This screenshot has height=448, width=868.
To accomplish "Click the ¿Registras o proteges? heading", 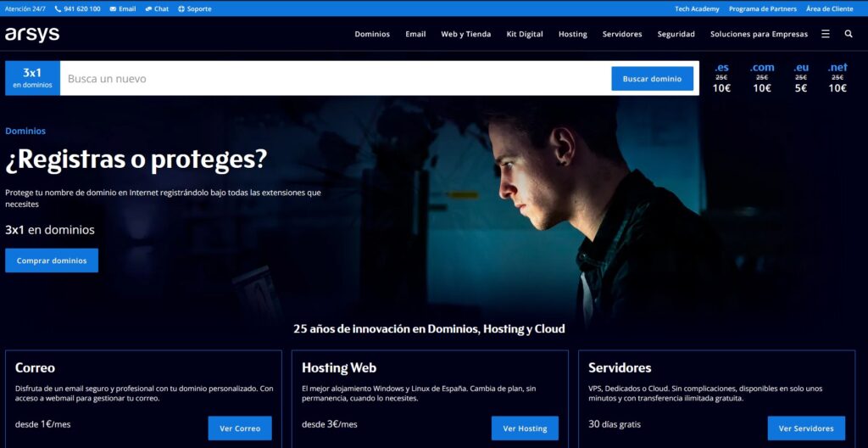I will (136, 160).
